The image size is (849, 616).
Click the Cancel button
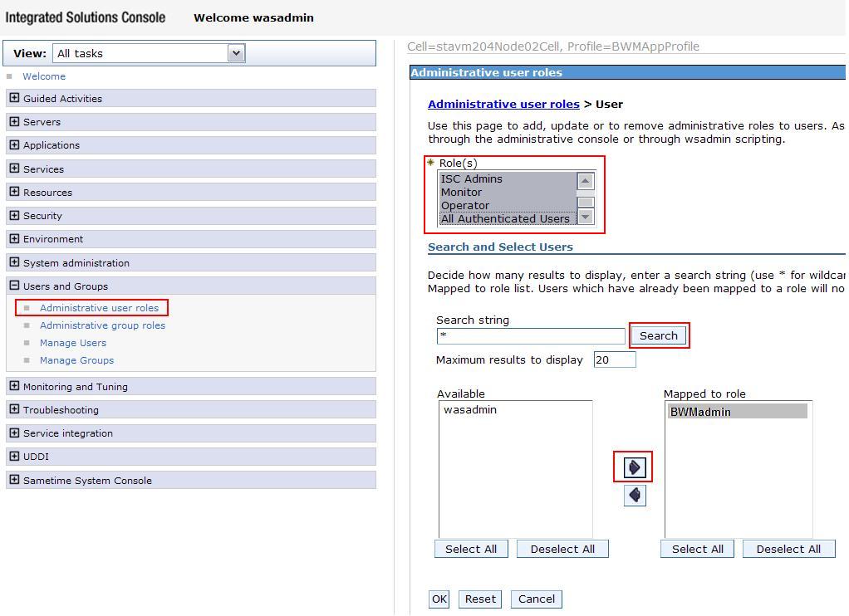point(537,599)
